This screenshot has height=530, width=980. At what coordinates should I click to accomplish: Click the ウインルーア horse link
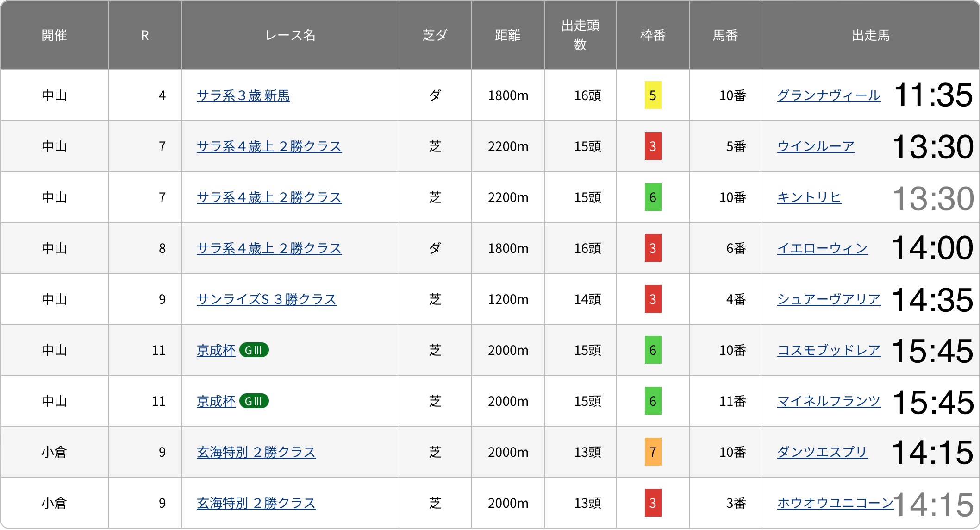(815, 146)
